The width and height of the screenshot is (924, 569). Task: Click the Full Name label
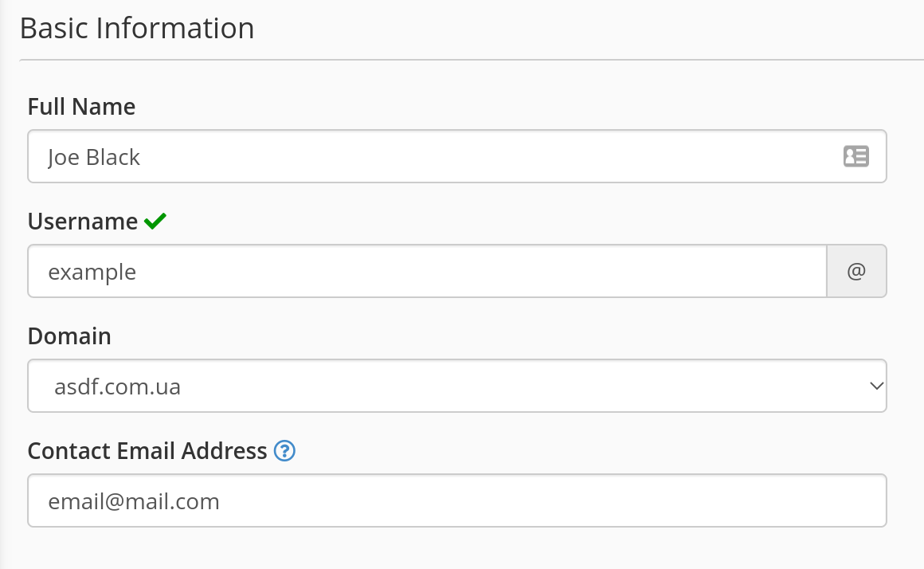tap(81, 107)
